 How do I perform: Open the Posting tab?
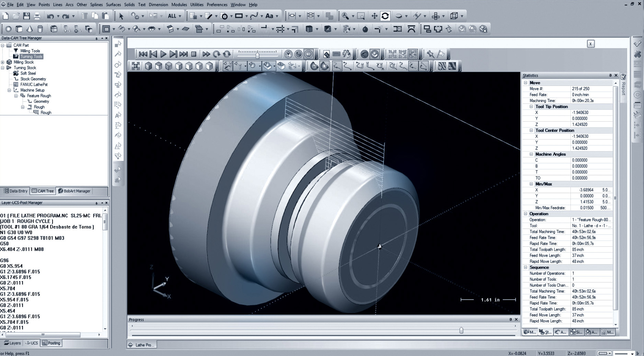tap(51, 343)
